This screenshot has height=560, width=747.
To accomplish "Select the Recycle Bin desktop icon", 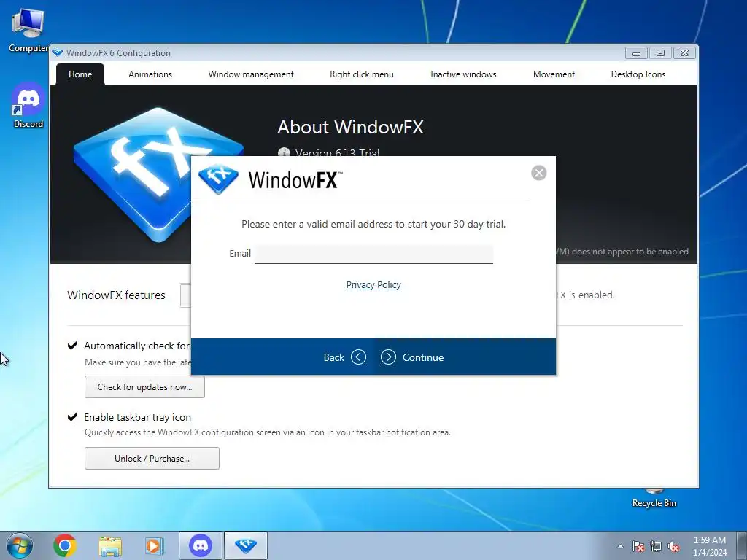I will (x=654, y=499).
